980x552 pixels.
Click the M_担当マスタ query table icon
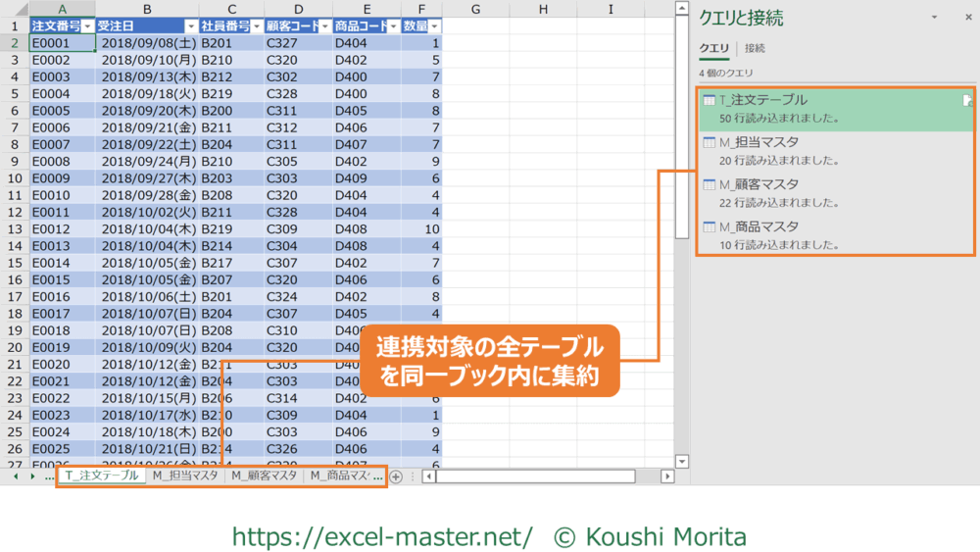(710, 143)
